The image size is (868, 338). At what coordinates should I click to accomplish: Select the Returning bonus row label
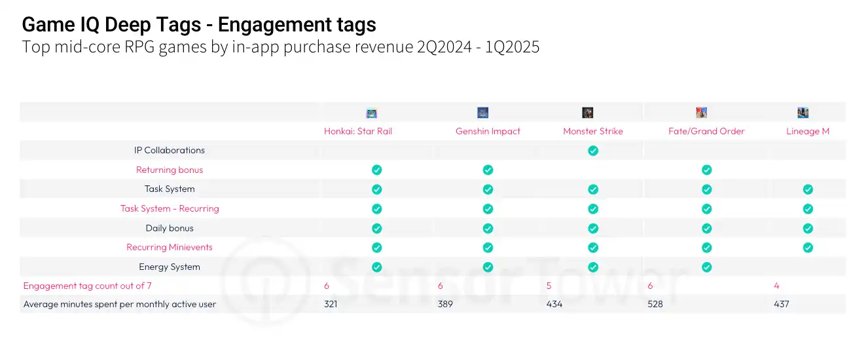pos(170,170)
